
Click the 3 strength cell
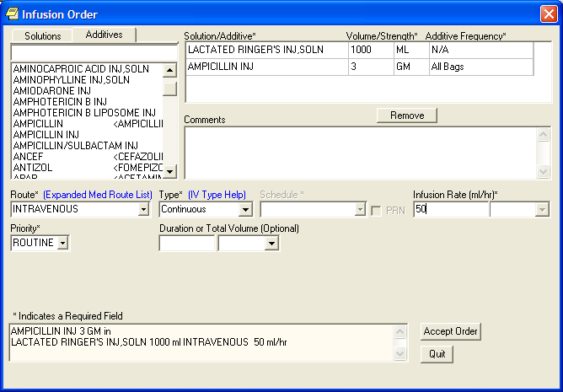pyautogui.click(x=371, y=67)
